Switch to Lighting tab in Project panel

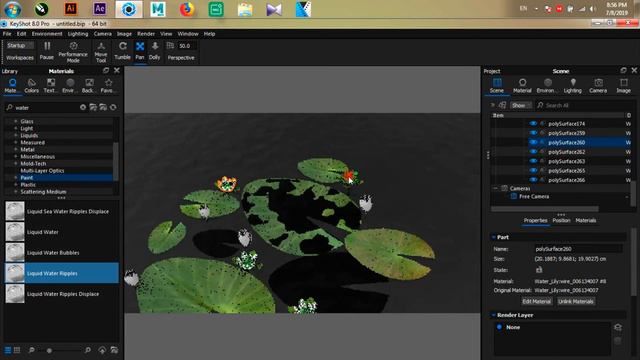click(573, 86)
